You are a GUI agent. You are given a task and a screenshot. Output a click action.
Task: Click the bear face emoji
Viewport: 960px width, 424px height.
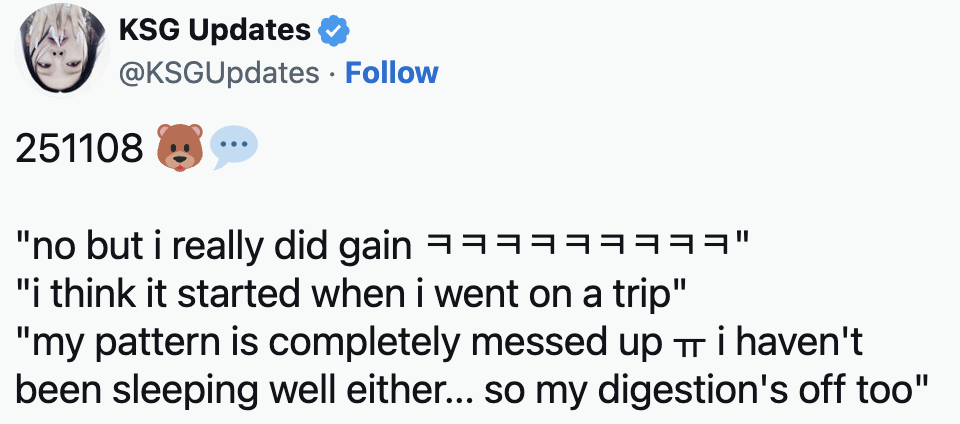180,148
